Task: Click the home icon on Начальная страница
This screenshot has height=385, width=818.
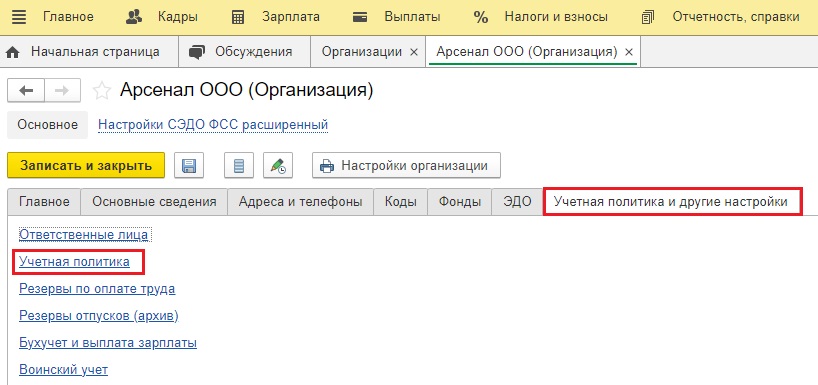Action: 13,52
